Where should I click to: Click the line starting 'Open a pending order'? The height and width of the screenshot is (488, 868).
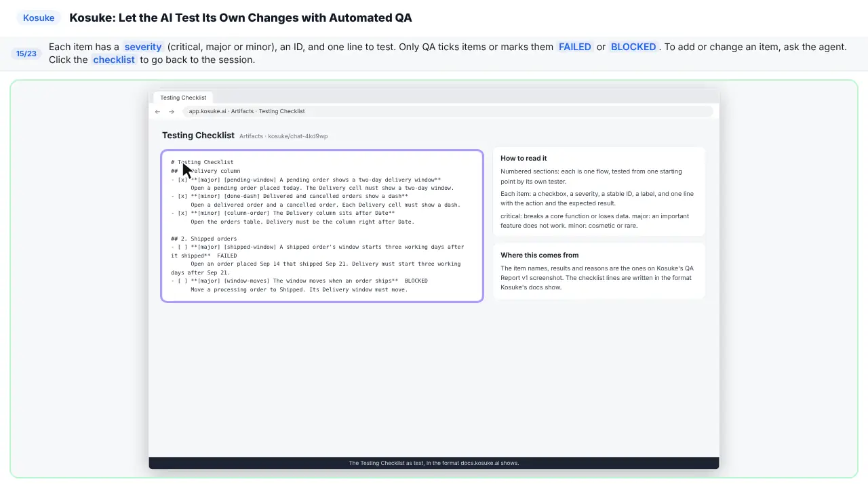pos(322,188)
